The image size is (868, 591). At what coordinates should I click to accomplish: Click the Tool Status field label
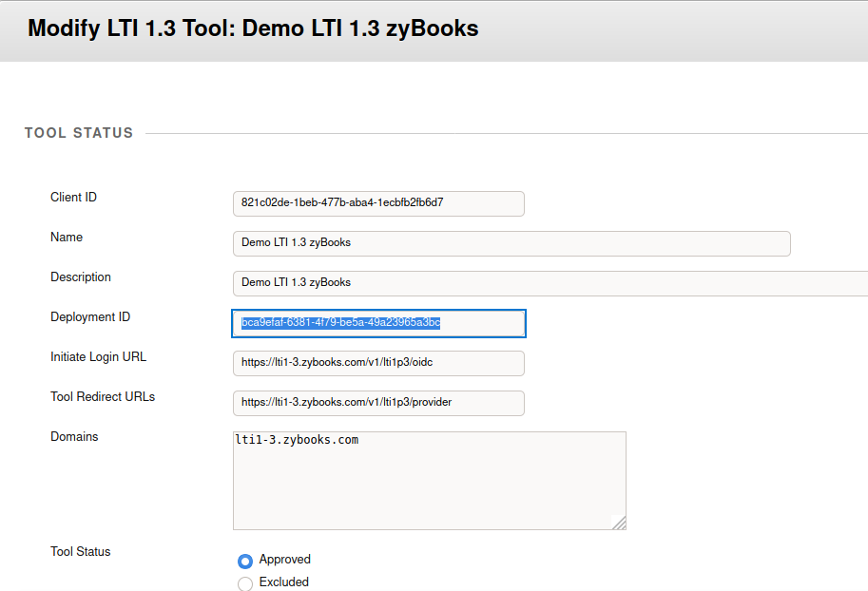(x=80, y=552)
